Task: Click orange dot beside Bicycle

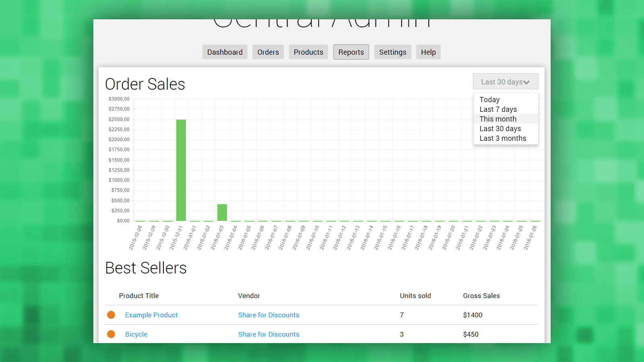Action: click(x=111, y=334)
